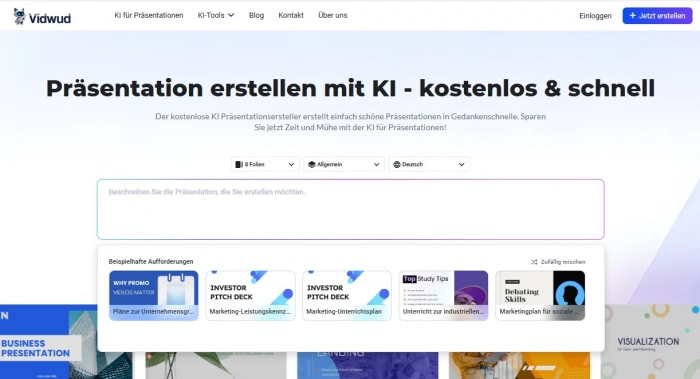Click the shuffle icon next to Zufällig mischen
700x379 pixels.
[534, 262]
